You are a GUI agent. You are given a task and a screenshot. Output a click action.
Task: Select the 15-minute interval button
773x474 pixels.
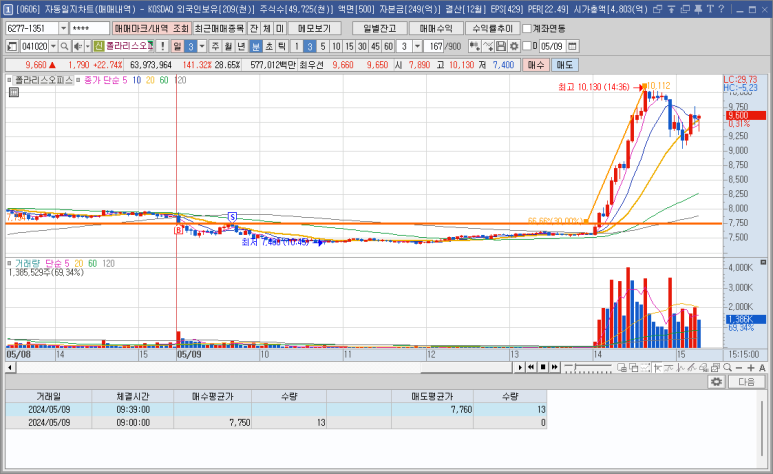tap(350, 46)
